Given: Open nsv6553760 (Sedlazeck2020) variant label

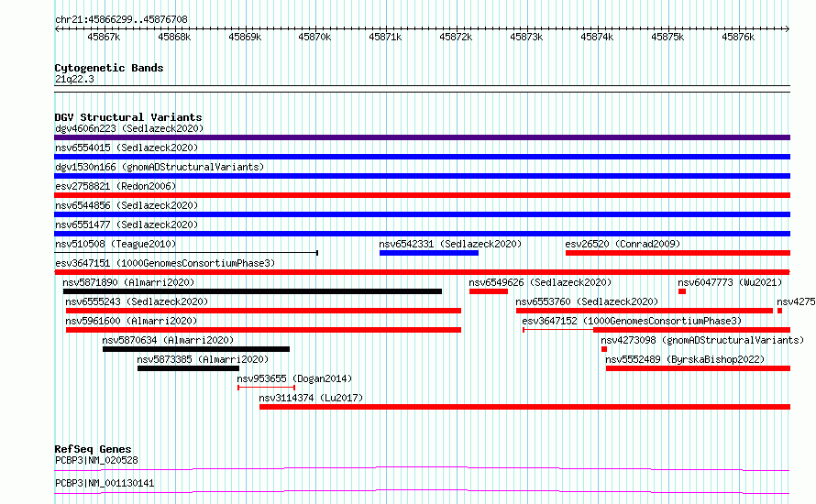Looking at the screenshot, I should pos(587,301).
